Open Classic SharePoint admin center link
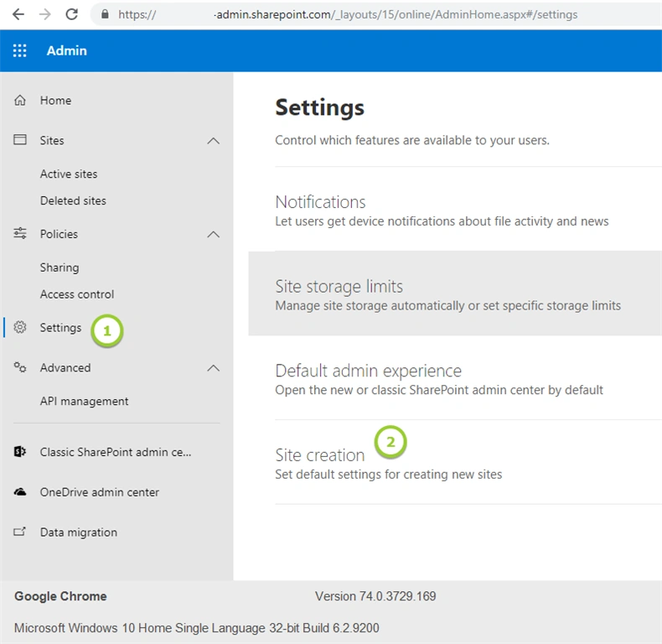Image resolution: width=662 pixels, height=644 pixels. coord(116,452)
